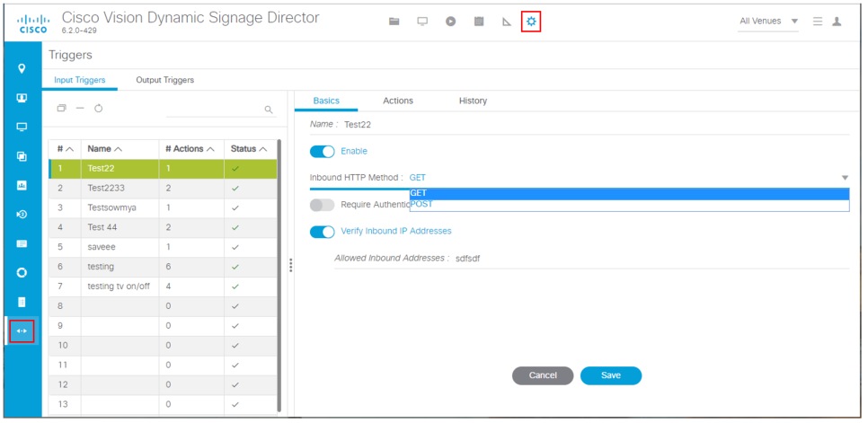Select the document page sidebar icon

click(x=22, y=302)
